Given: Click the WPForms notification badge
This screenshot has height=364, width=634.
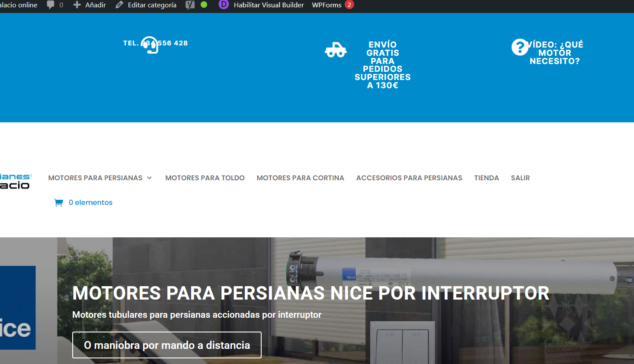Looking at the screenshot, I should [x=349, y=5].
